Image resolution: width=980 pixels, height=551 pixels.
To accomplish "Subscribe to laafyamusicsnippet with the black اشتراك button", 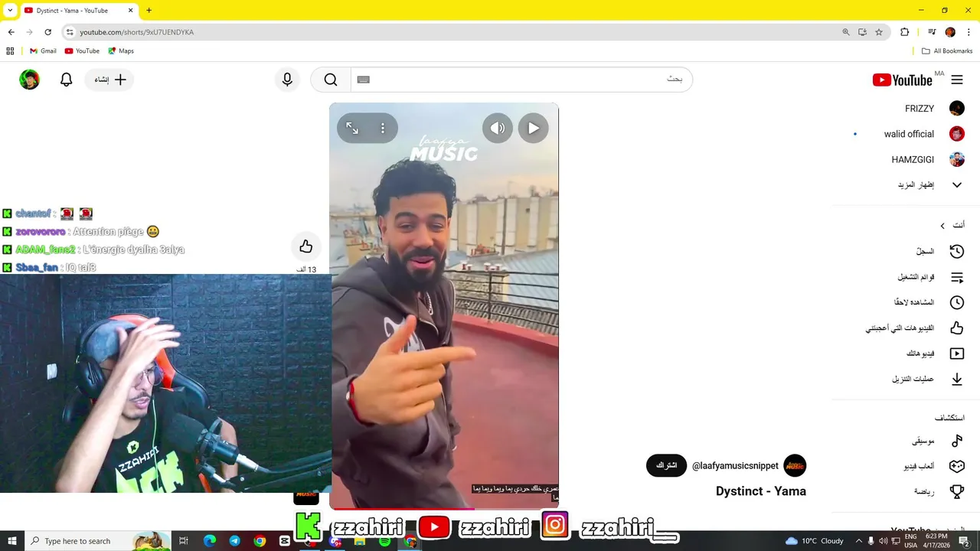I will [x=666, y=465].
